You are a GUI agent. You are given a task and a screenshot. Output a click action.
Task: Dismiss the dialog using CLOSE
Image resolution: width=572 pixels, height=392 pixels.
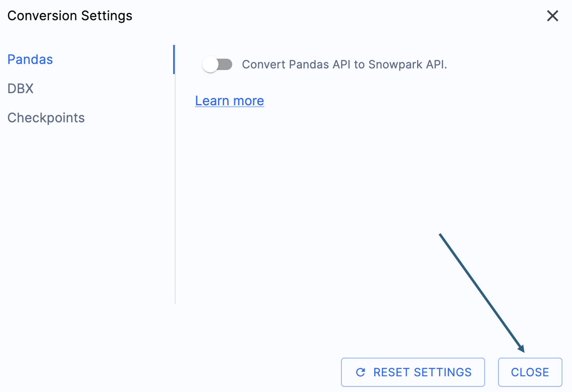pos(530,372)
